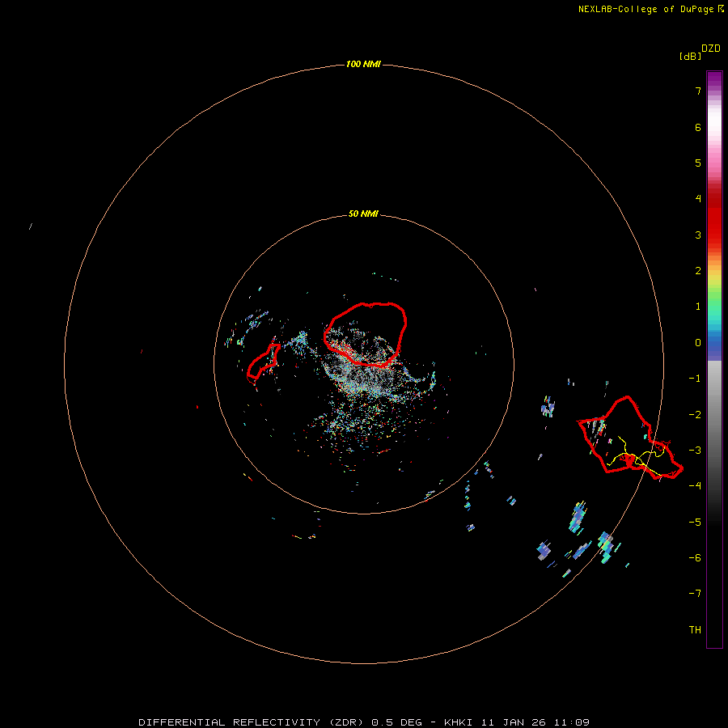Pick the purple top of the color scale
The width and height of the screenshot is (728, 728).
(714, 80)
